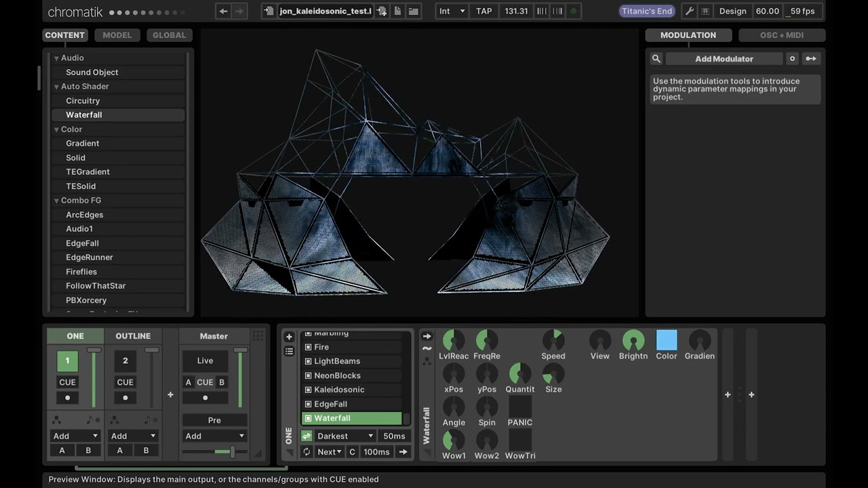Screen dimensions: 868x488
Task: Click the plus icon to add pattern
Action: tap(289, 337)
